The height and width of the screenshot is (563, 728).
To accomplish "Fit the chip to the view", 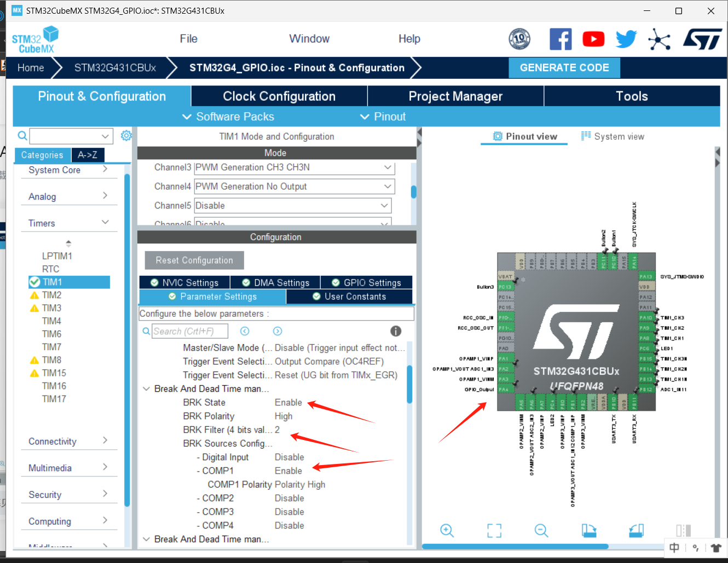I will [x=494, y=530].
